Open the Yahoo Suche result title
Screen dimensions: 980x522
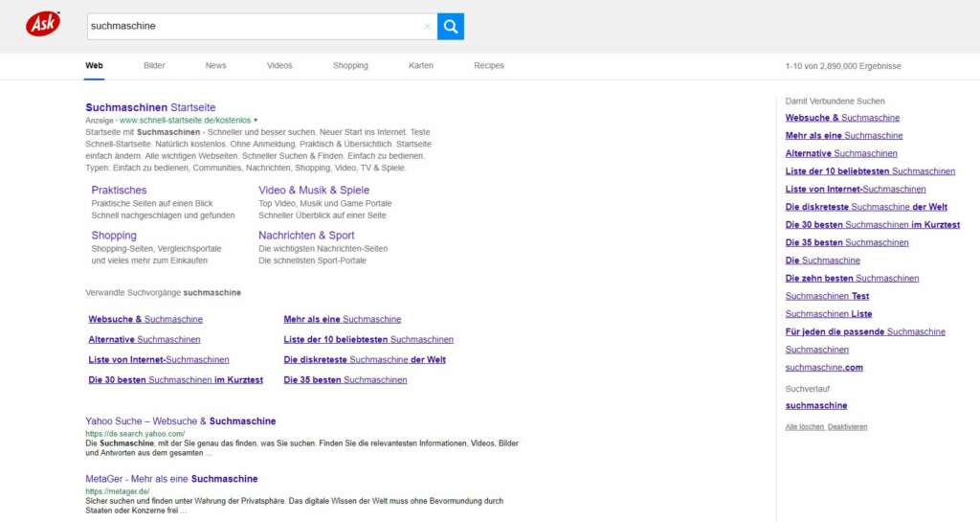click(x=181, y=421)
